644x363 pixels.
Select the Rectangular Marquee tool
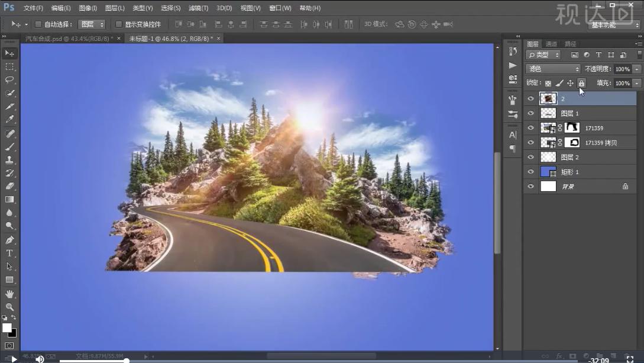pyautogui.click(x=9, y=67)
